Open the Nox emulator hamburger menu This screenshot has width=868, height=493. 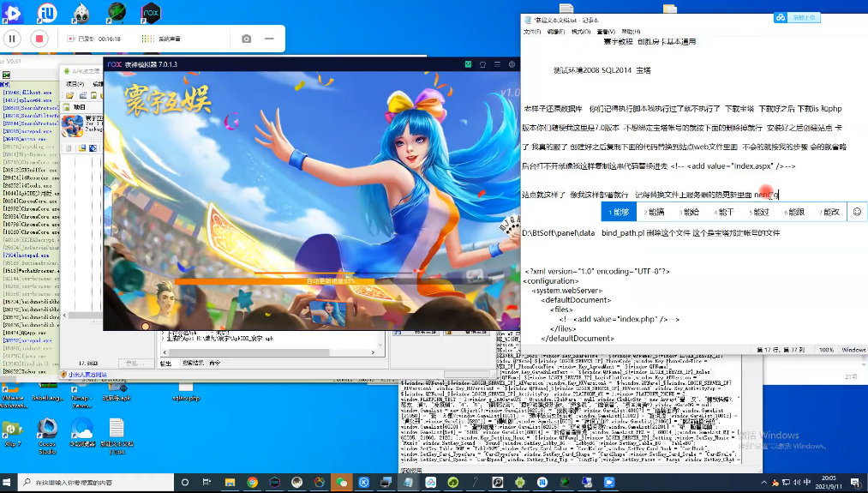497,64
